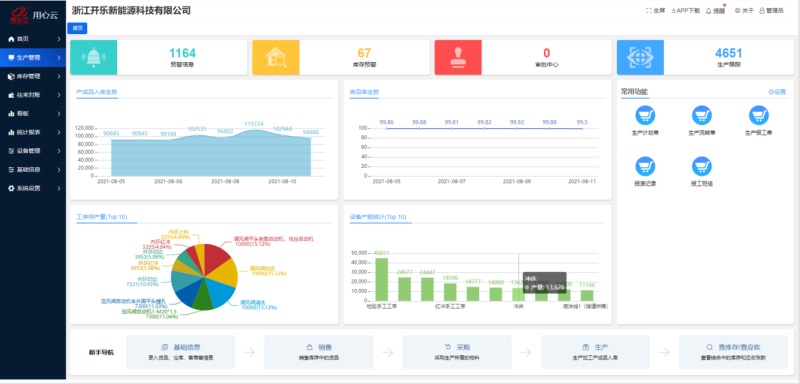This screenshot has height=384, width=800.
Task: Toggle 全屏 fullscreen in the header
Action: click(x=655, y=11)
